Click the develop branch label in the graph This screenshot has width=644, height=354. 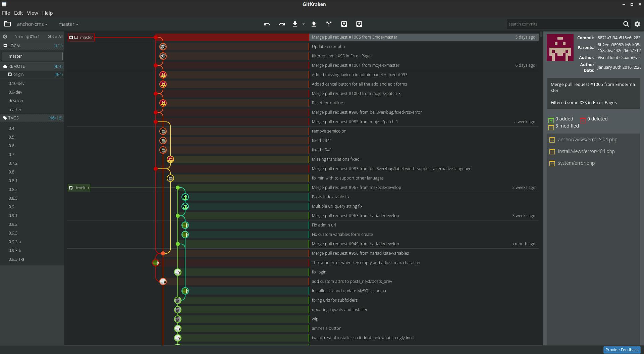pyautogui.click(x=79, y=188)
